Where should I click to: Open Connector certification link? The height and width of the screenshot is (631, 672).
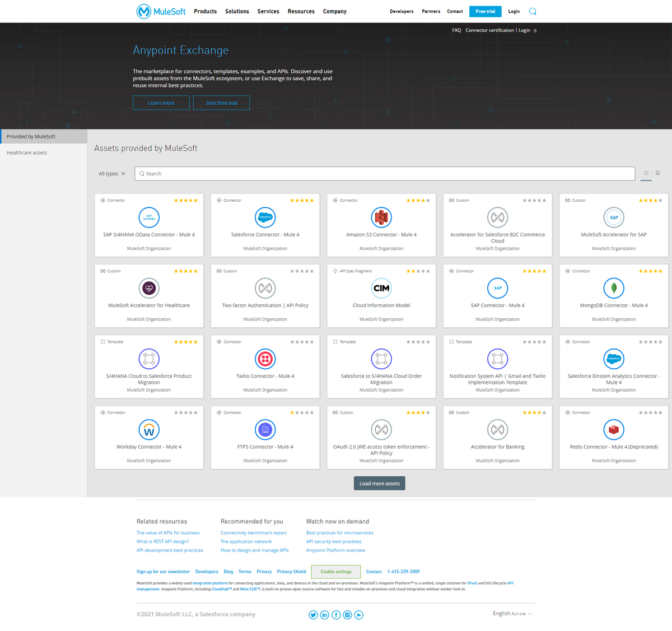[x=489, y=30]
